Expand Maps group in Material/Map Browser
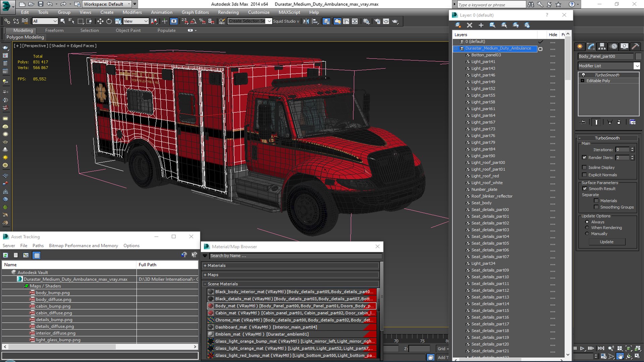 [205, 275]
